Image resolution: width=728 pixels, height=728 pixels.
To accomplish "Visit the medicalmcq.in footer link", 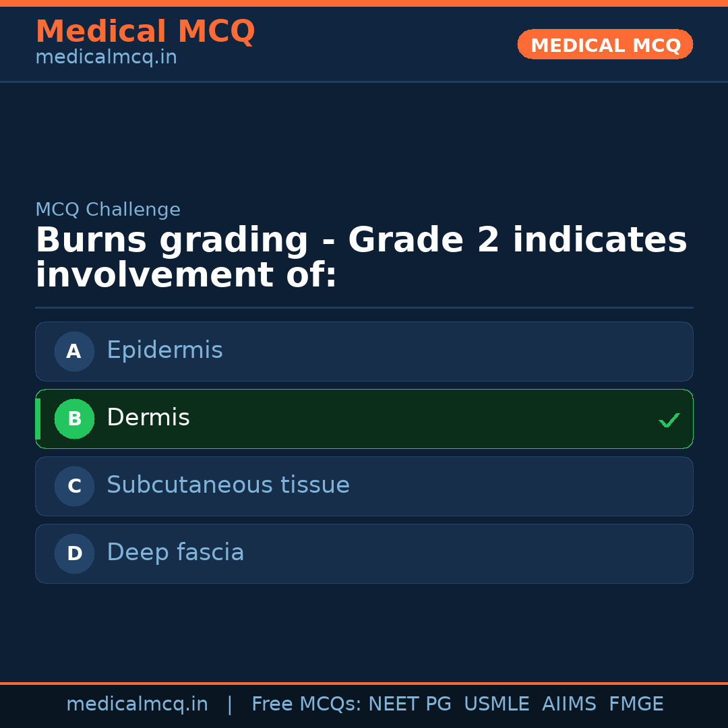I will [x=138, y=703].
